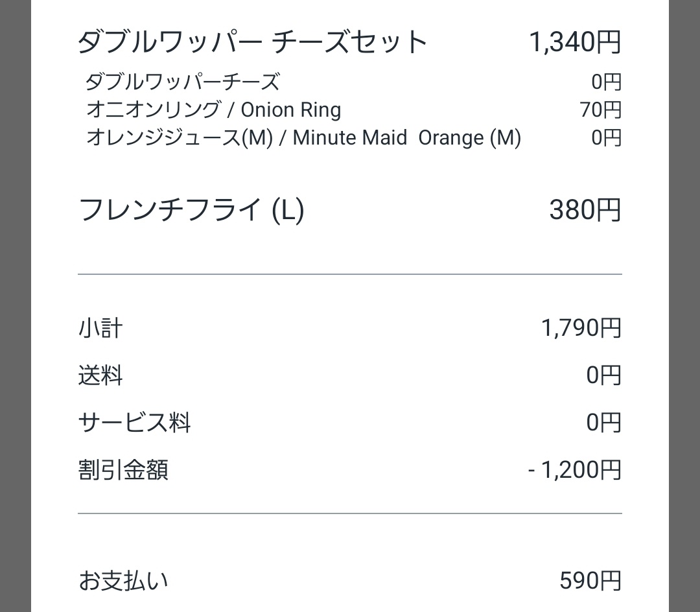Select the オニオンリング / Onion Ring line
The image size is (700, 612).
[213, 110]
